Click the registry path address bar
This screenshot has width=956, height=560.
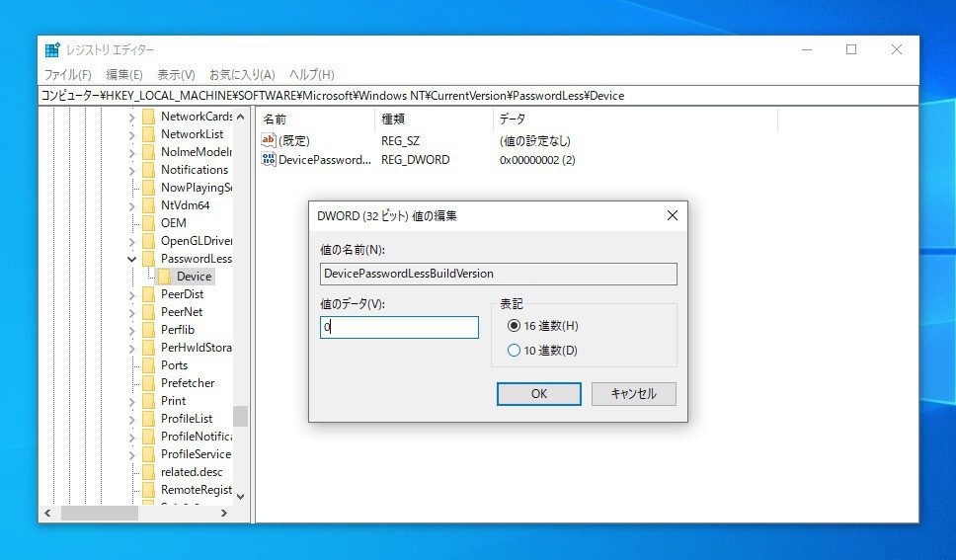478,95
